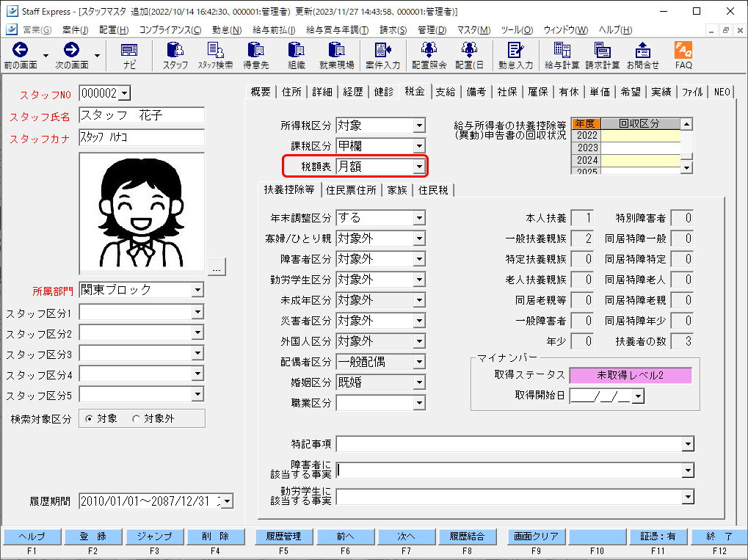Image resolution: width=748 pixels, height=560 pixels.
Task: Open the 配偶者区分 dropdown
Action: coord(419,362)
